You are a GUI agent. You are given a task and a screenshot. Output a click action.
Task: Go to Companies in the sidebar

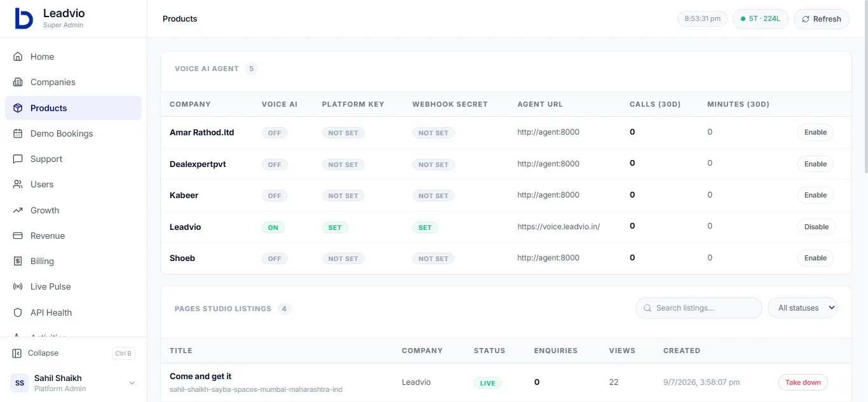click(x=73, y=82)
